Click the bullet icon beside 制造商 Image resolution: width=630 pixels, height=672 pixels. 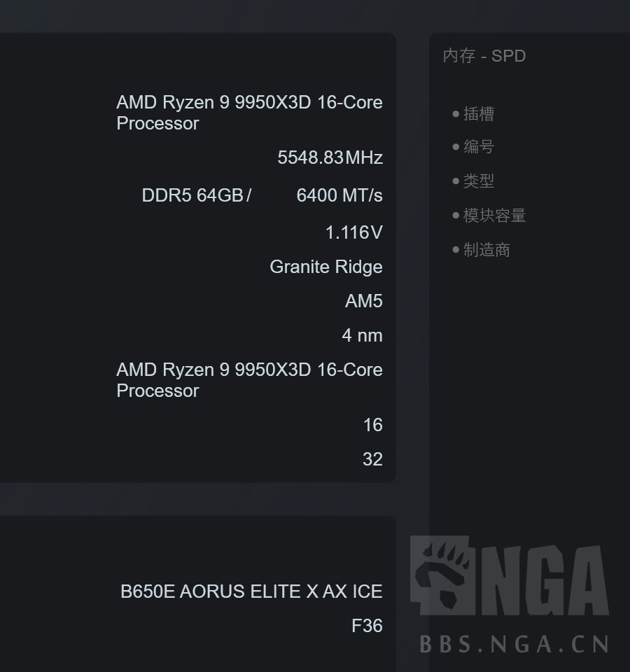click(x=456, y=250)
